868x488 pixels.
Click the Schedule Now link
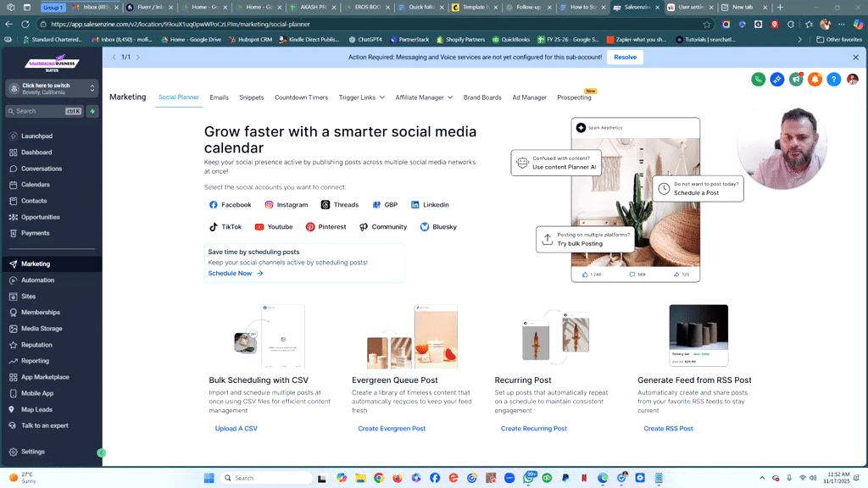[236, 274]
